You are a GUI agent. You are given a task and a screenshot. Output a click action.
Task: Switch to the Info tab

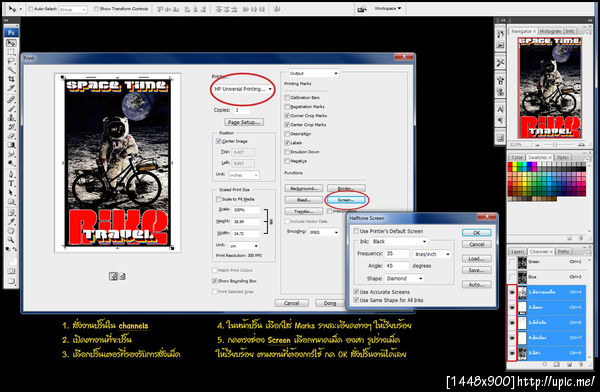pyautogui.click(x=570, y=31)
